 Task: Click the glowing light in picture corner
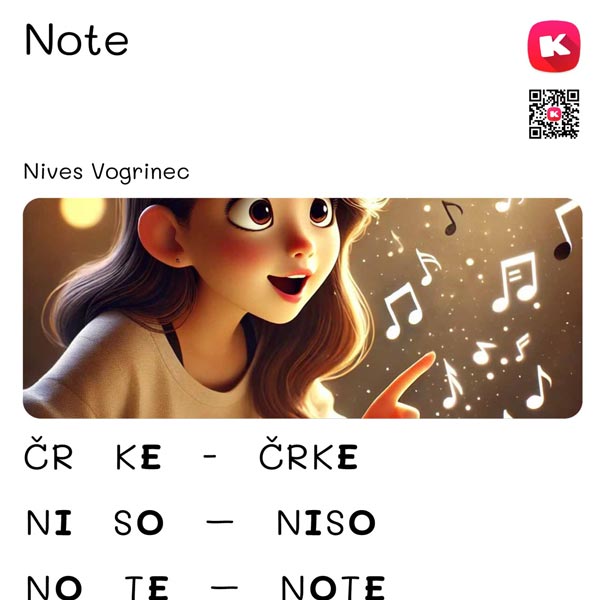(82, 212)
